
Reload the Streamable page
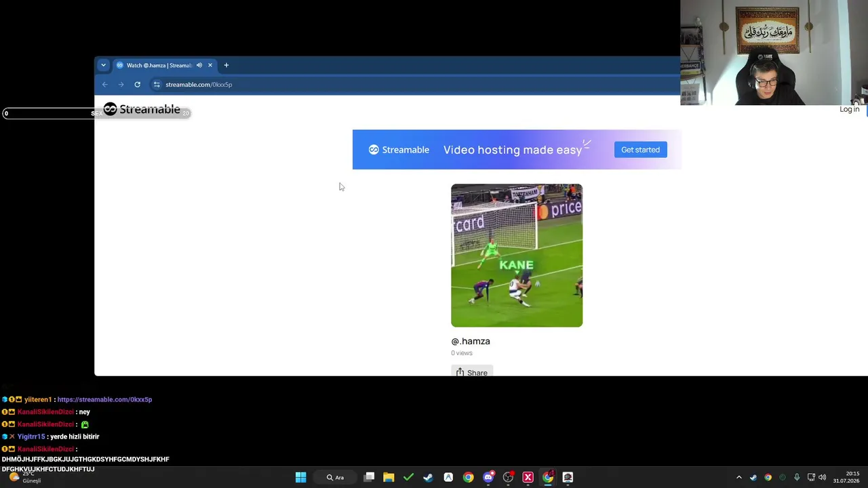tap(137, 85)
